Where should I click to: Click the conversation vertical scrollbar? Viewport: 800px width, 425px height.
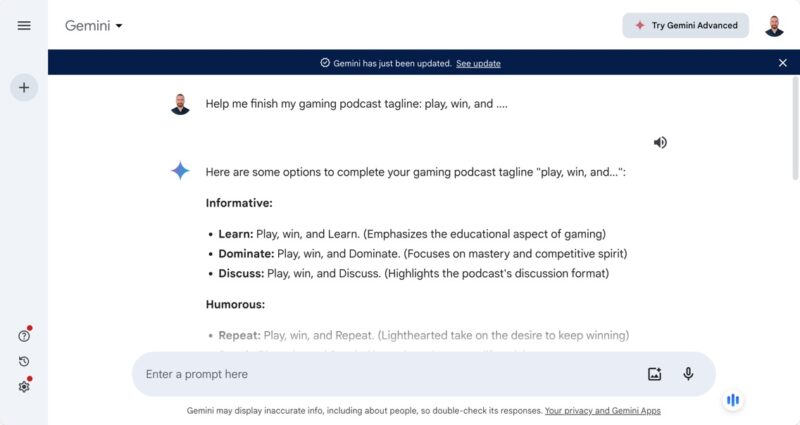(795, 129)
